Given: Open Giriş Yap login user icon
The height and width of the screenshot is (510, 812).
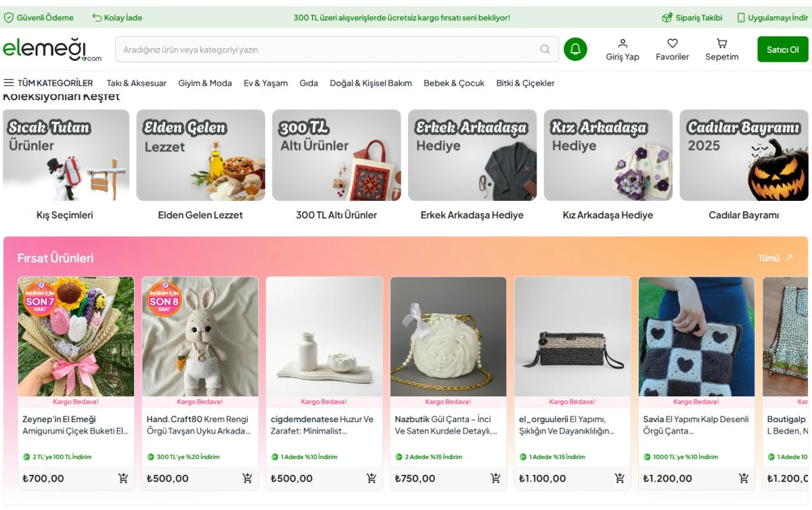Looking at the screenshot, I should (x=623, y=44).
